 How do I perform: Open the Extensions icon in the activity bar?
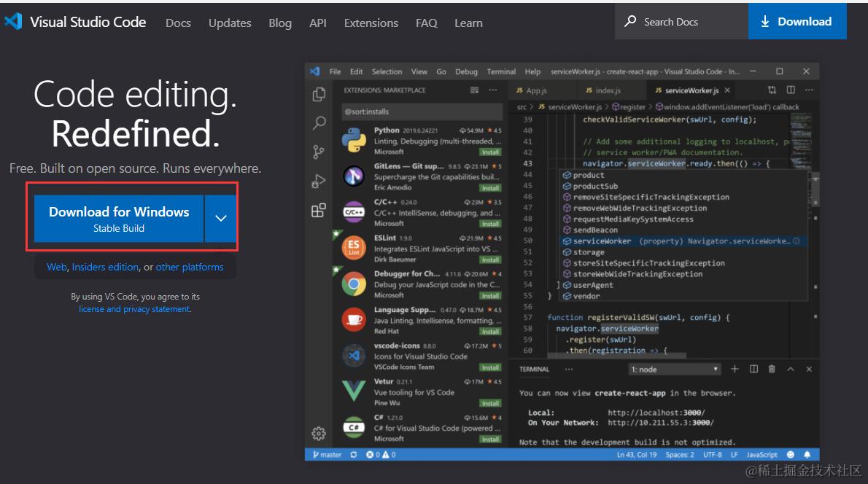point(319,210)
